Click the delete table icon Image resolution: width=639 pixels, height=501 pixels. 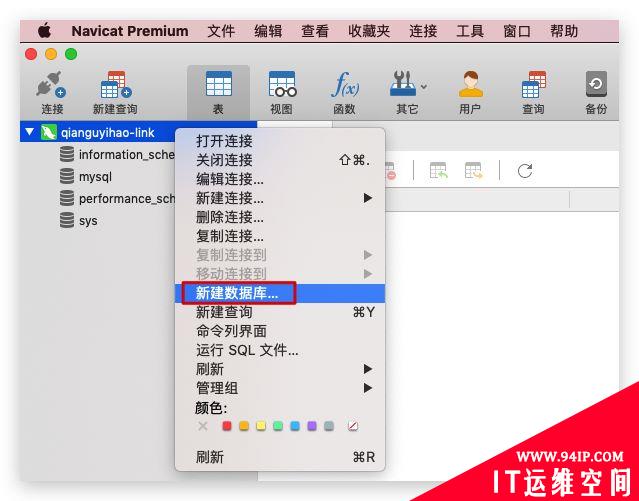coord(390,171)
